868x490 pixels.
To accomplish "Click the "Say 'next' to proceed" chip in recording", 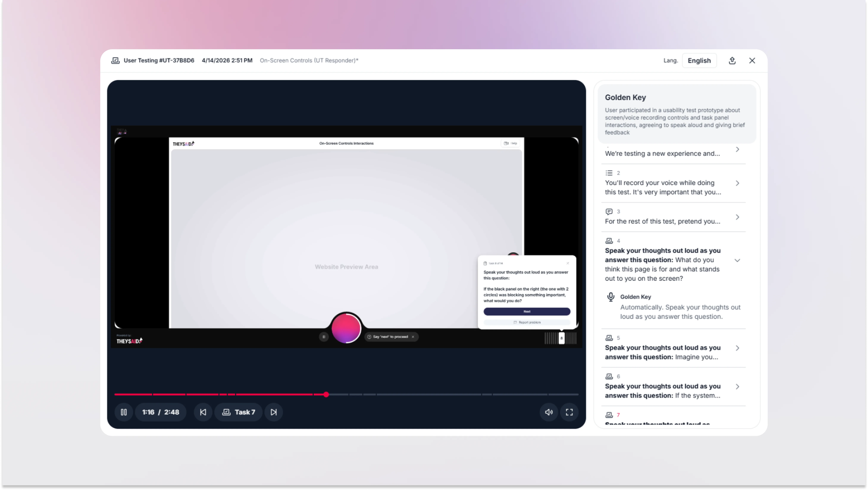I will pos(391,337).
